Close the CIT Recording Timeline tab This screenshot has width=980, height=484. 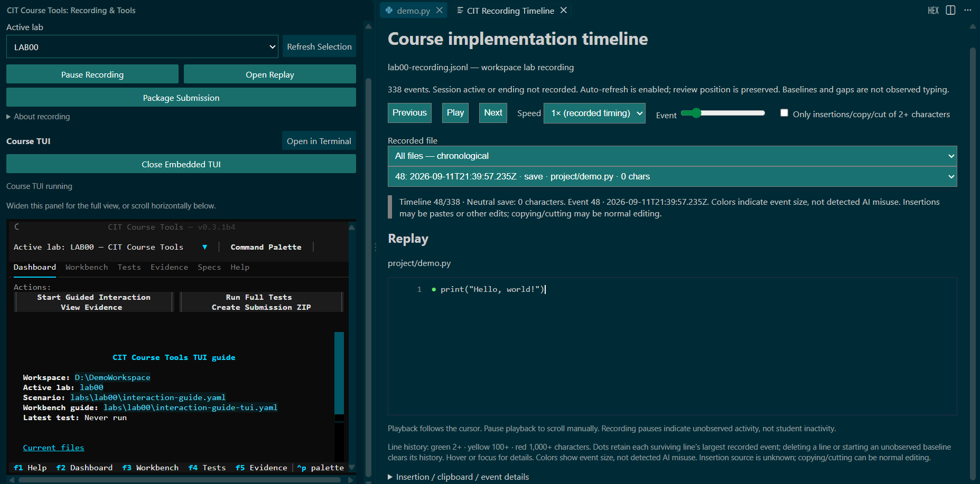point(564,11)
